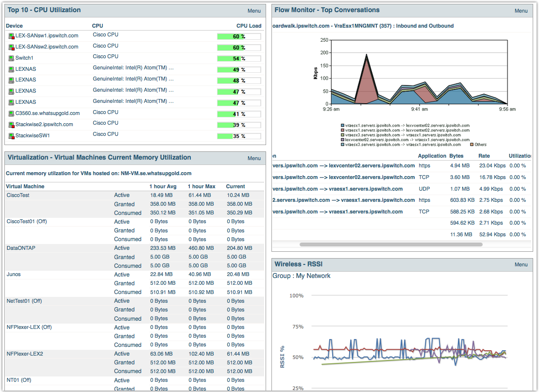Open the CiscoTest virtual machine link
The width and height of the screenshot is (539, 392).
tap(18, 195)
